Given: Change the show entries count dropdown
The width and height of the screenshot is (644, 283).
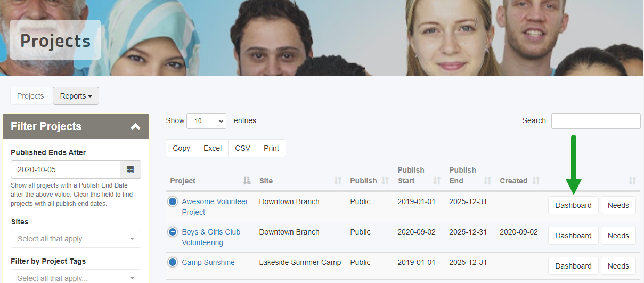Looking at the screenshot, I should pyautogui.click(x=206, y=121).
